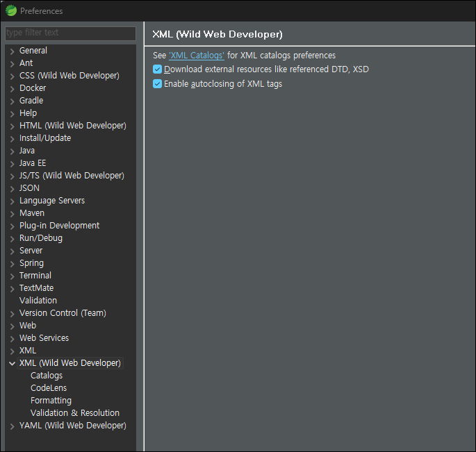476x452 pixels.
Task: Expand the Help node arrow
Action: 12,114
